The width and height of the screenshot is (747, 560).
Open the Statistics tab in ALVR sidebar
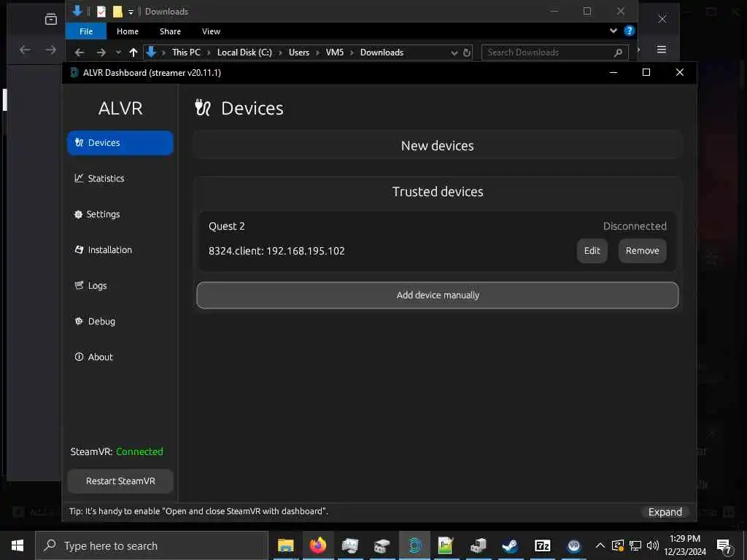pos(120,179)
